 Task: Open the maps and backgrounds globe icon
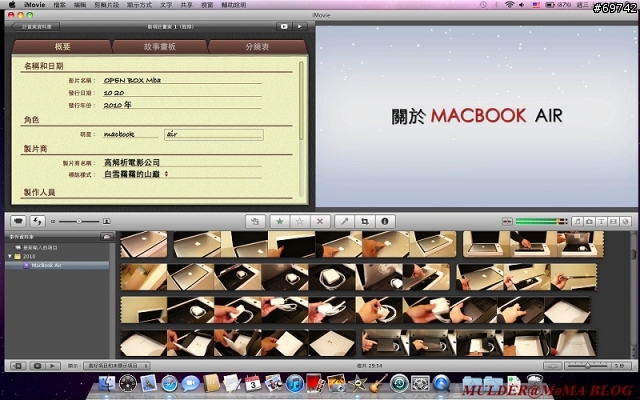[x=625, y=221]
